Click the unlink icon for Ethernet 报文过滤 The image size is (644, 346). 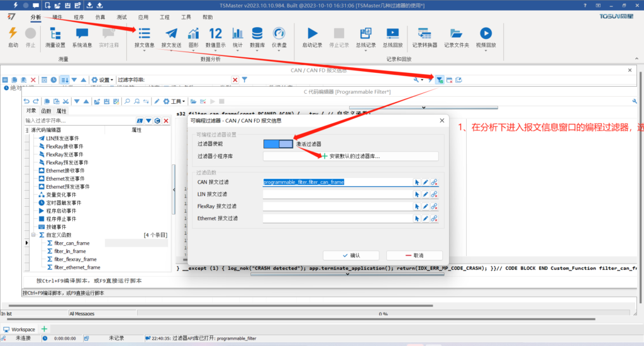pos(434,218)
